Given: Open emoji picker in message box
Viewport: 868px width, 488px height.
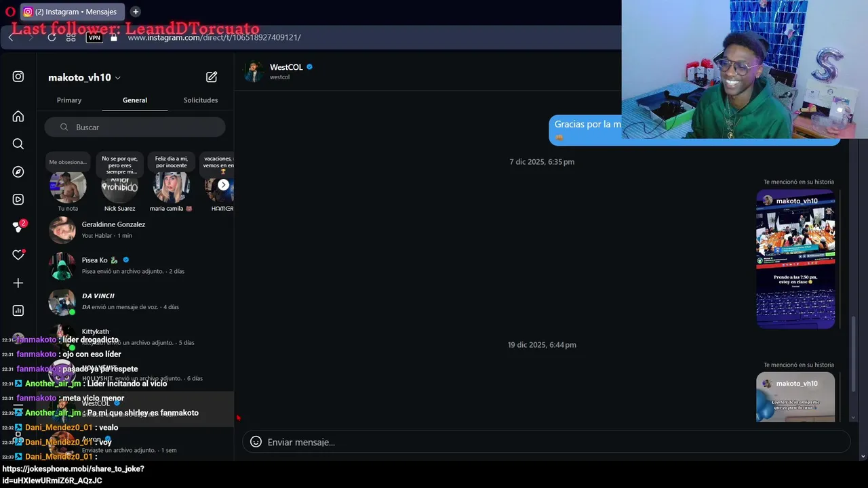Looking at the screenshot, I should 256,442.
